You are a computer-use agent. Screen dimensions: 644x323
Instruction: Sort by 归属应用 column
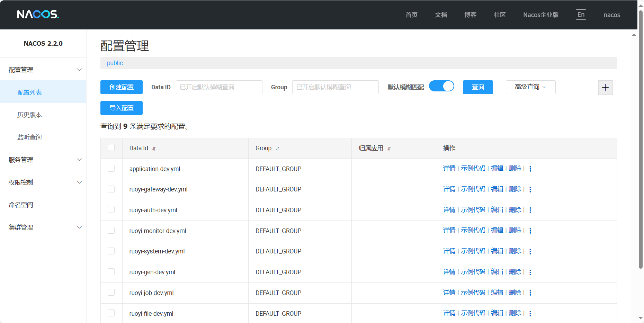pyautogui.click(x=389, y=149)
